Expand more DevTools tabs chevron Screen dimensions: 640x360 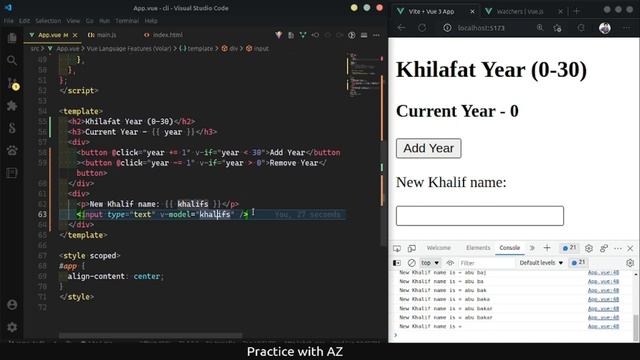pos(532,248)
